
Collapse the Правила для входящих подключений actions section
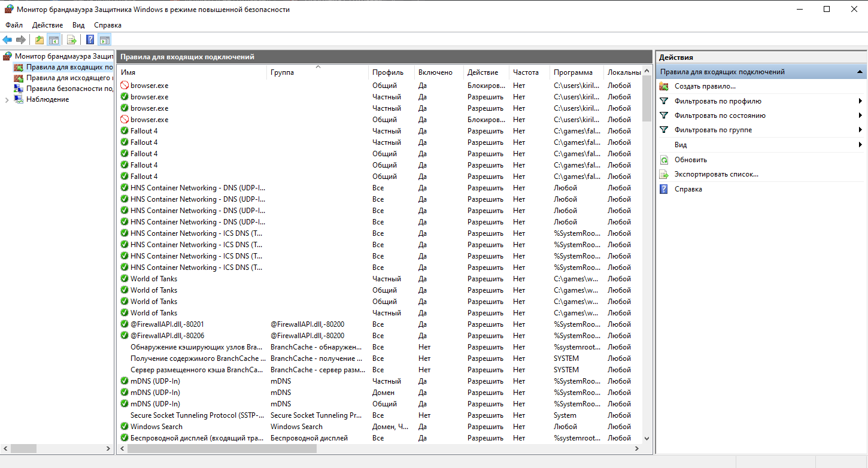pos(860,72)
